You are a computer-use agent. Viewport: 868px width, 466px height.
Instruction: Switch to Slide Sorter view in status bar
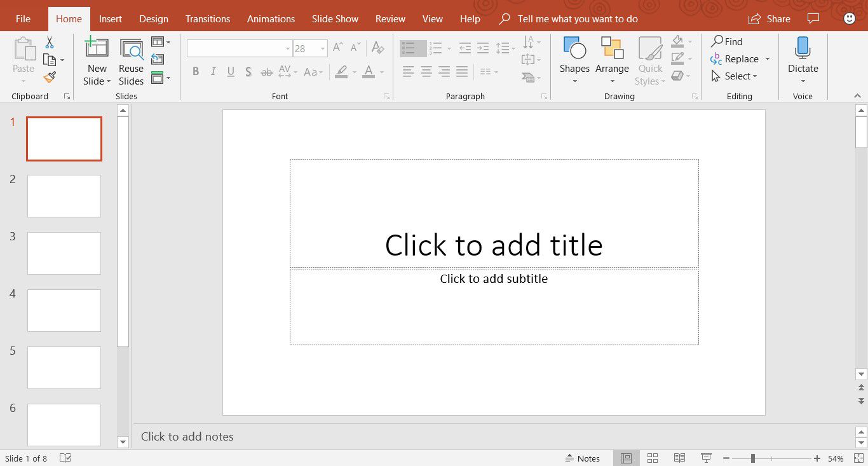pyautogui.click(x=653, y=458)
